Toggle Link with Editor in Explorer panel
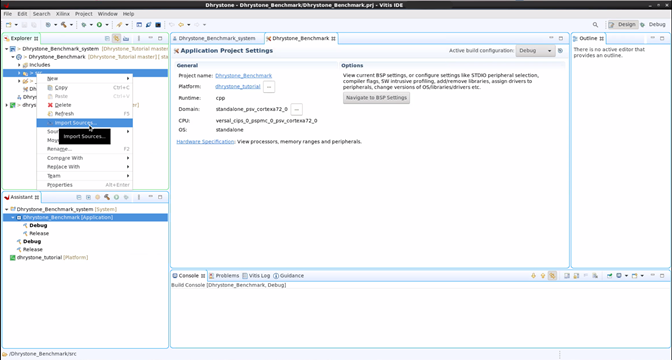The image size is (672, 360). pyautogui.click(x=117, y=39)
